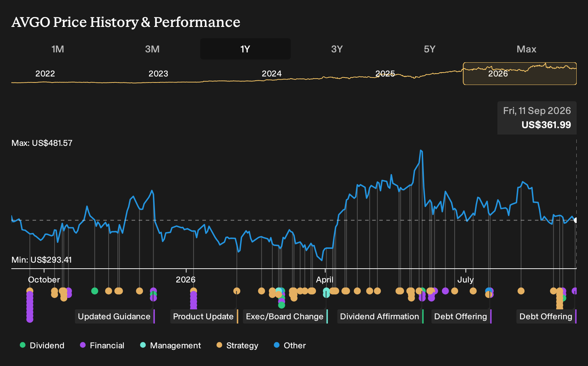Switch to the 3Y range tab

337,49
